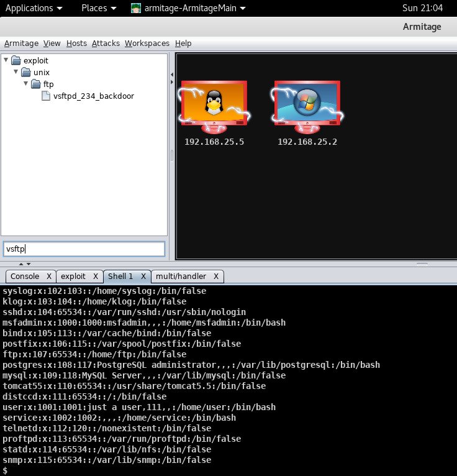Close the exploit tab
The height and width of the screenshot is (476, 457).
click(x=96, y=277)
